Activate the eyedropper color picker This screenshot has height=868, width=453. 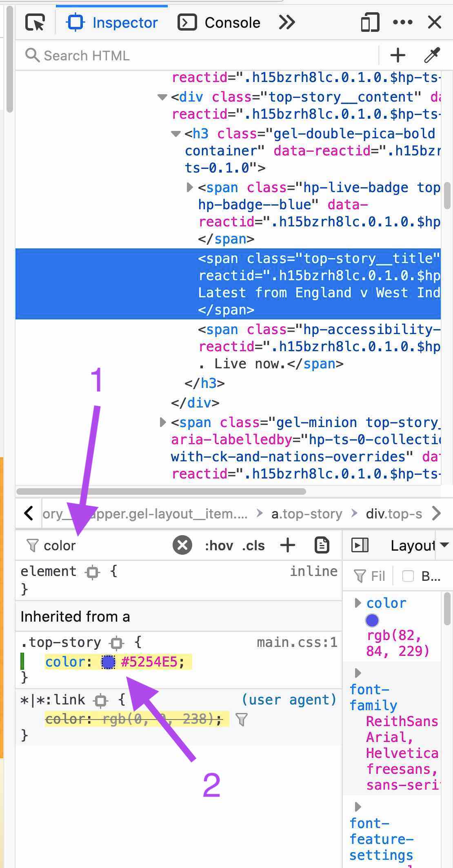[431, 54]
